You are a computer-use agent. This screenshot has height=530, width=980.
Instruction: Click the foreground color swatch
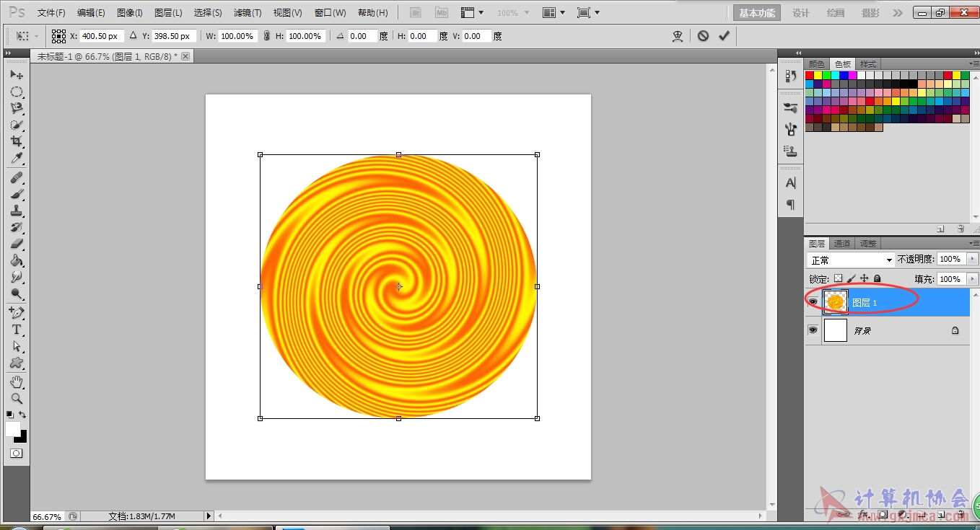click(x=13, y=429)
